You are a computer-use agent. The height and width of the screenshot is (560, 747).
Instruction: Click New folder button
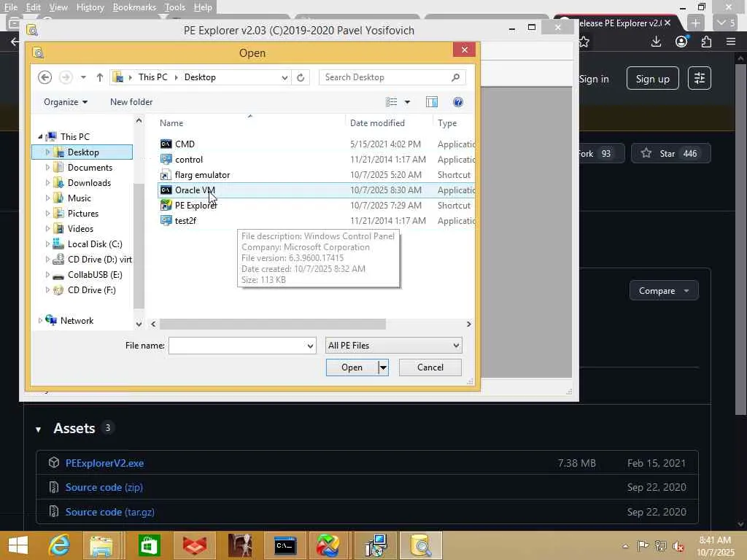point(131,102)
